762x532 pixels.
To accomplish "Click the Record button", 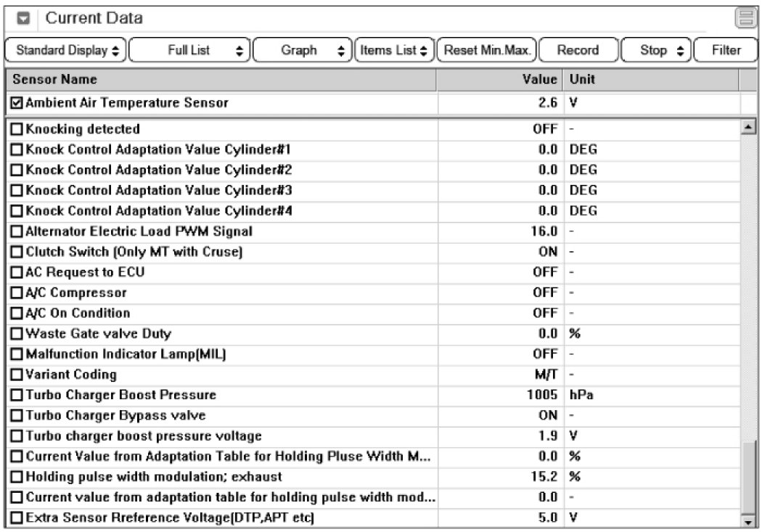I will pos(578,51).
